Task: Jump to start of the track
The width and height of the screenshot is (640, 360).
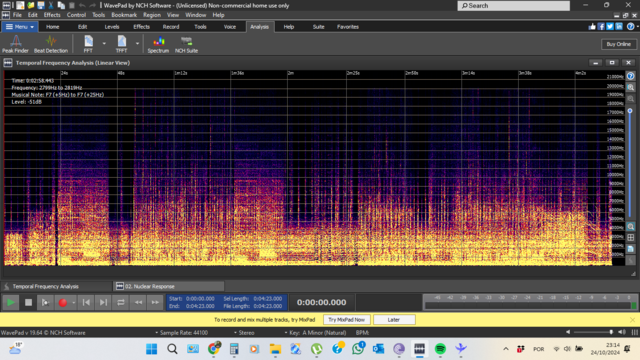Action: point(86,302)
